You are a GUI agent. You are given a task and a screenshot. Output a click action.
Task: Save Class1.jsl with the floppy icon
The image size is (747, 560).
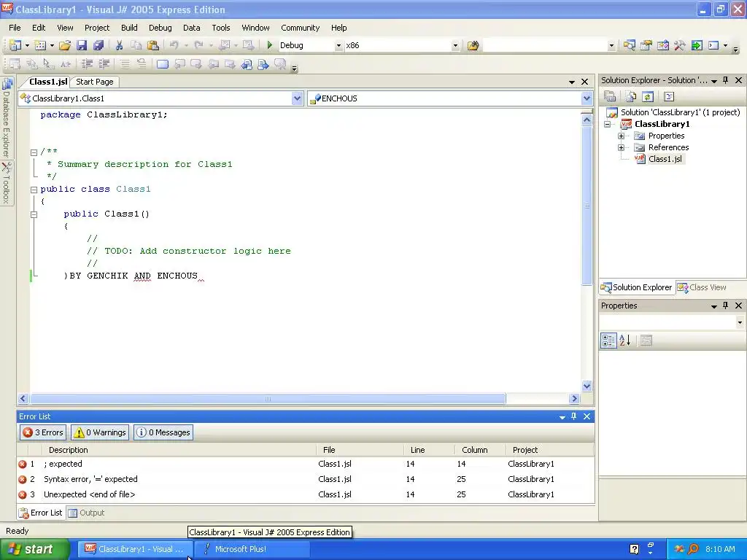point(82,45)
